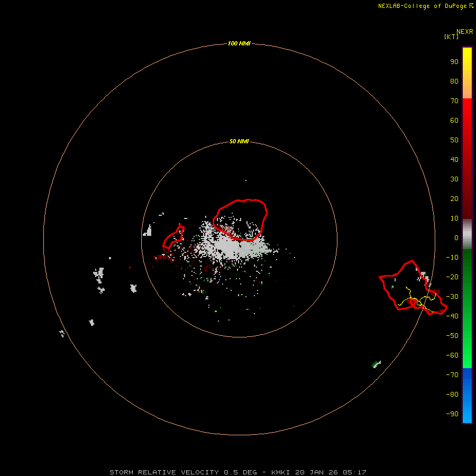476x476 pixels.
Task: Click the -50 value on the velocity scale
Action: pyautogui.click(x=452, y=336)
